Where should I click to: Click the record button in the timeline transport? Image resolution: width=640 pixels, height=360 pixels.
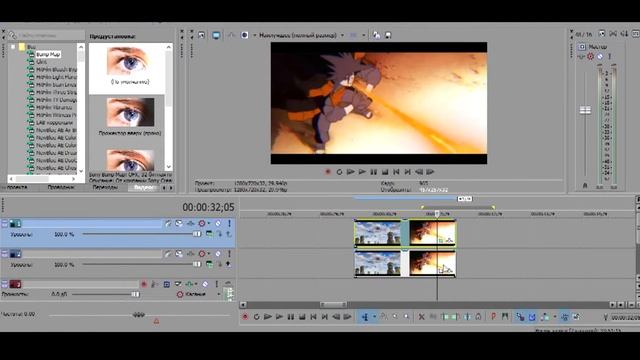pyautogui.click(x=245, y=317)
